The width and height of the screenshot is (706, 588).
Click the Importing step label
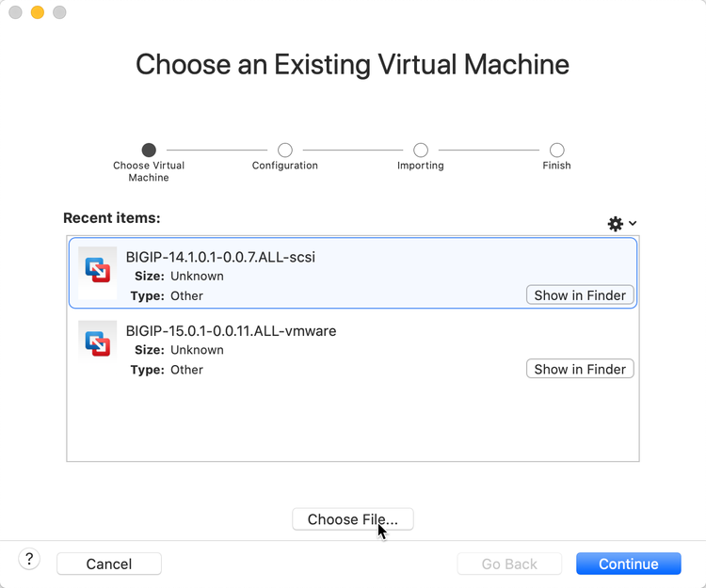pyautogui.click(x=421, y=166)
